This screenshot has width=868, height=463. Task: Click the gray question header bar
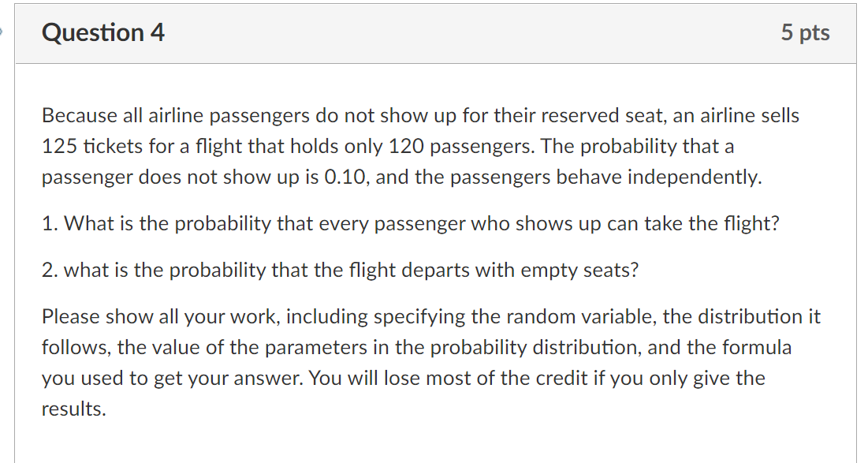[436, 33]
